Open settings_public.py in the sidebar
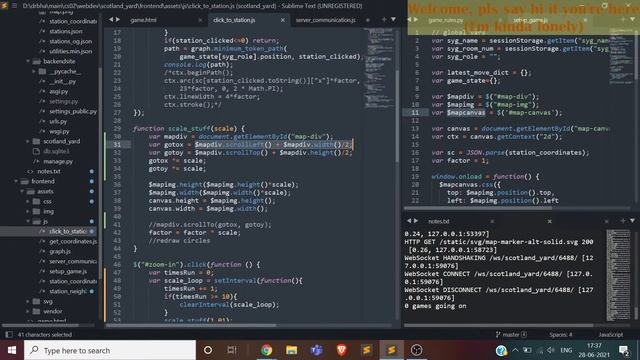Viewport: 640px width, 360px height. pos(73,111)
